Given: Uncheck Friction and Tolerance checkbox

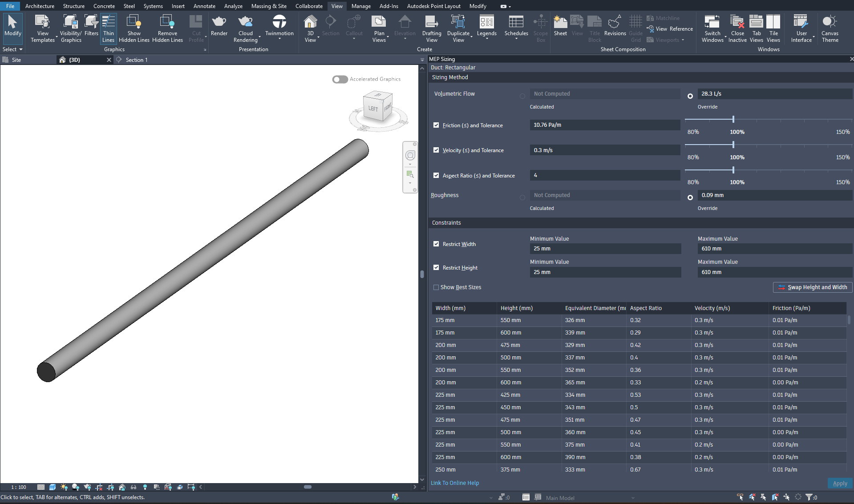Looking at the screenshot, I should tap(436, 125).
